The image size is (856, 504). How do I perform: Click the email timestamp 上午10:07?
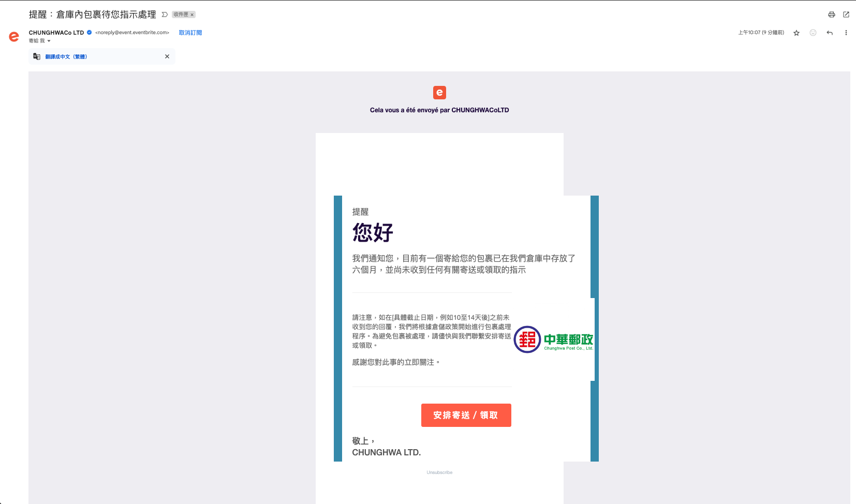click(761, 33)
